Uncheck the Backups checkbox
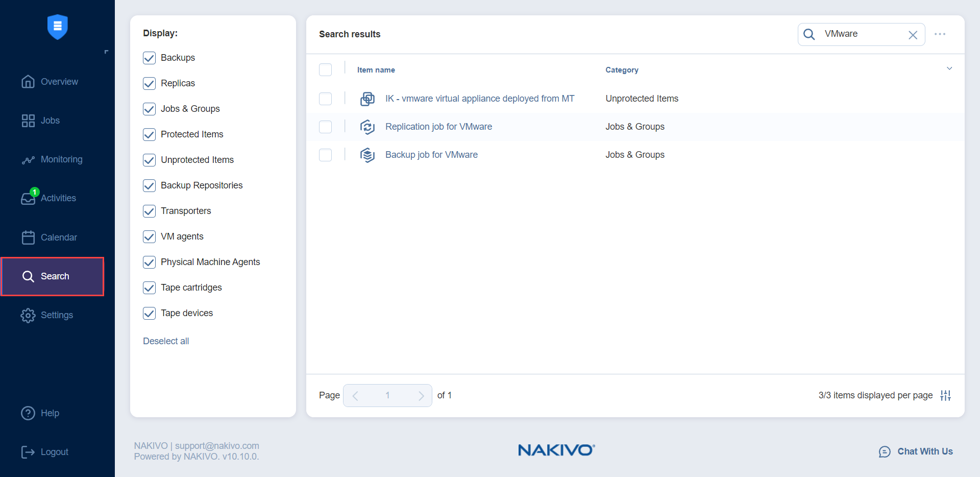 pos(149,58)
